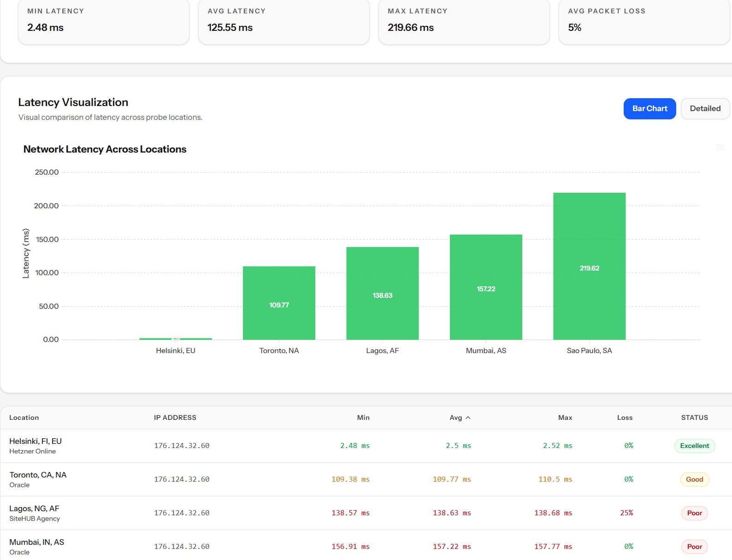Click the Avg column sort arrow
732x560 pixels.
(x=468, y=418)
